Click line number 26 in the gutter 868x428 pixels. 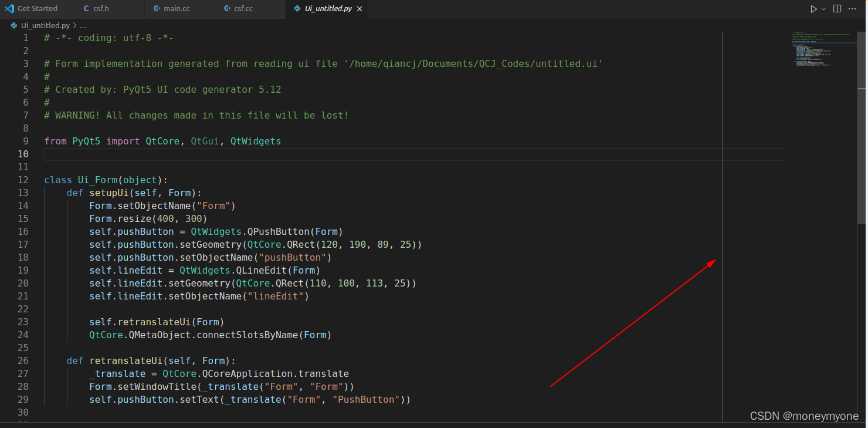[23, 361]
